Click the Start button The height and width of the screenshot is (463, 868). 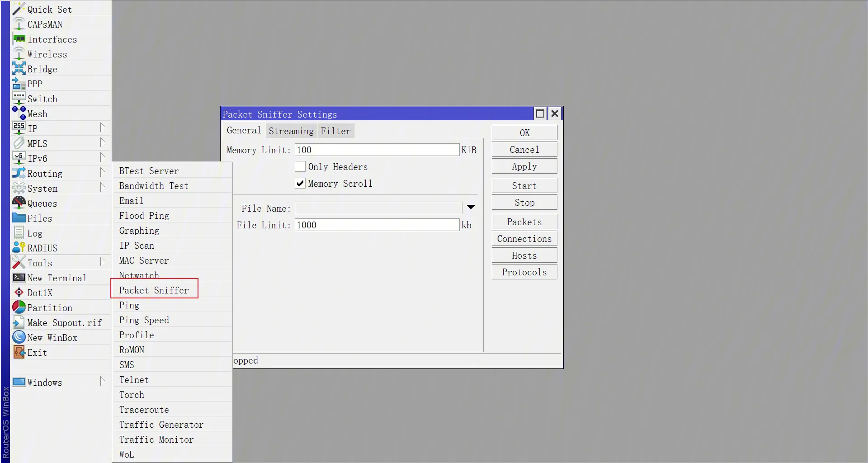click(524, 186)
